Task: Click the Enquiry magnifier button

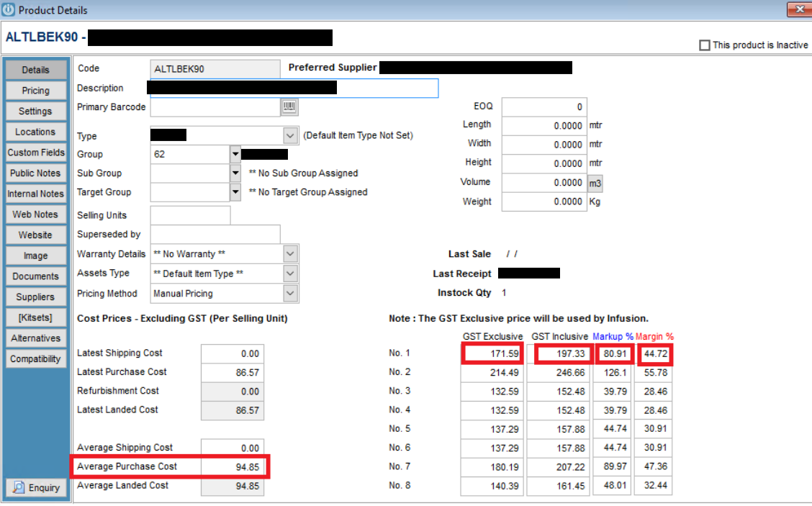Action: [36, 487]
